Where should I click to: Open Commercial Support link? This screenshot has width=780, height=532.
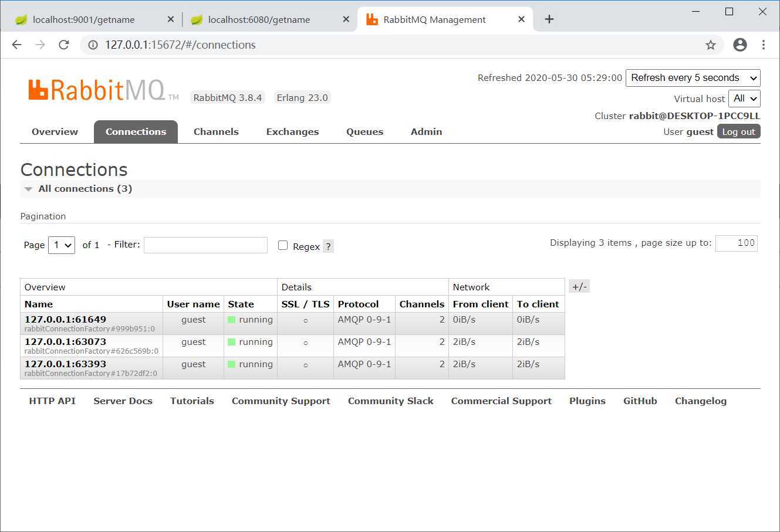tap(501, 401)
